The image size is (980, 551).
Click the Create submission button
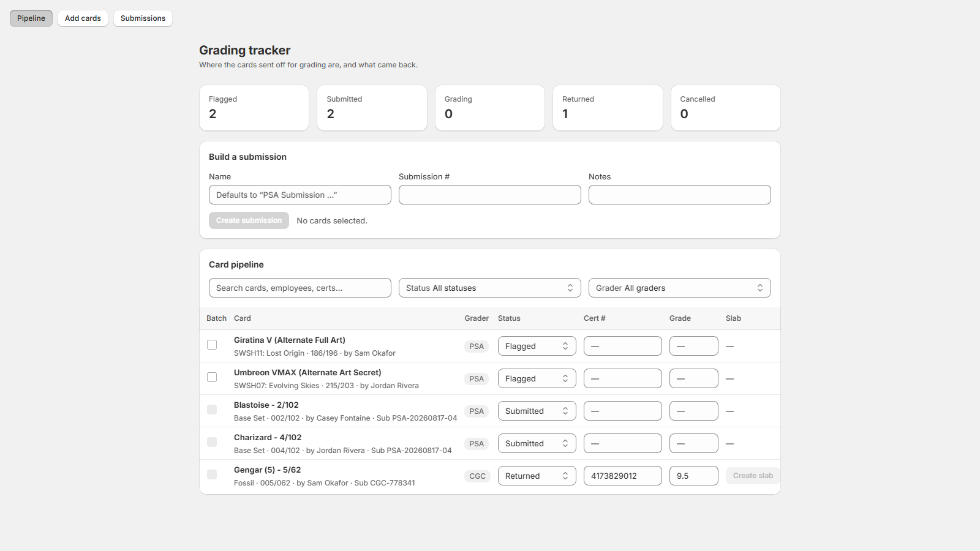click(x=249, y=220)
